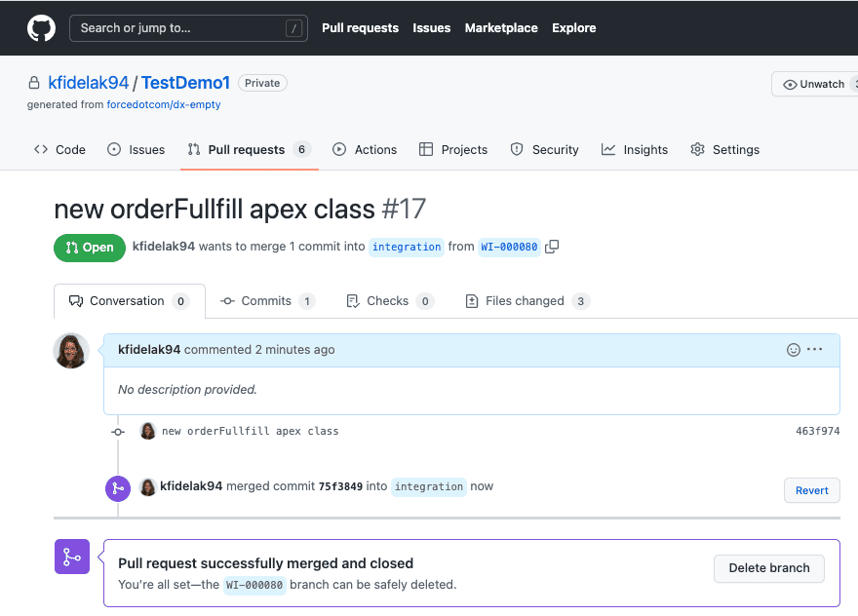Image resolution: width=858 pixels, height=616 pixels.
Task: Click the Private repository badge
Action: [x=262, y=83]
